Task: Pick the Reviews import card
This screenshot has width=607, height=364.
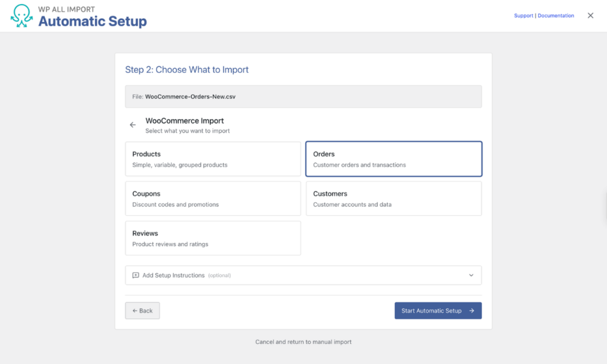Action: (x=213, y=238)
